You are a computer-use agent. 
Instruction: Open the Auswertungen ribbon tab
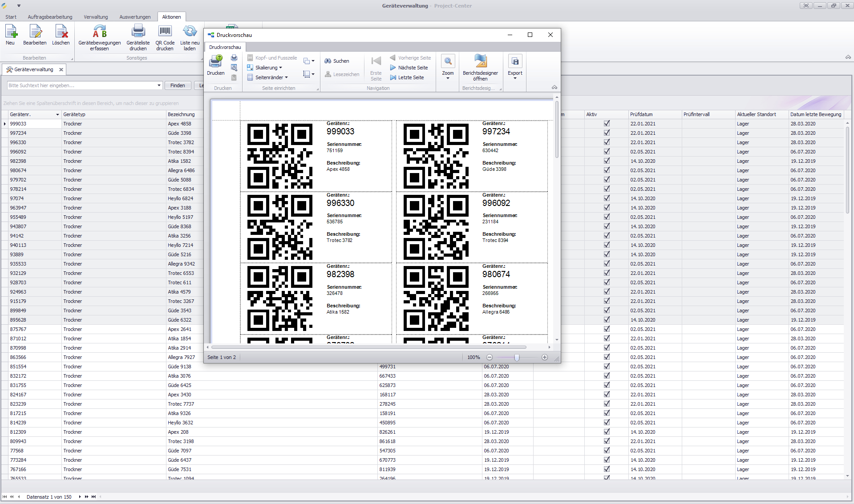pyautogui.click(x=135, y=17)
